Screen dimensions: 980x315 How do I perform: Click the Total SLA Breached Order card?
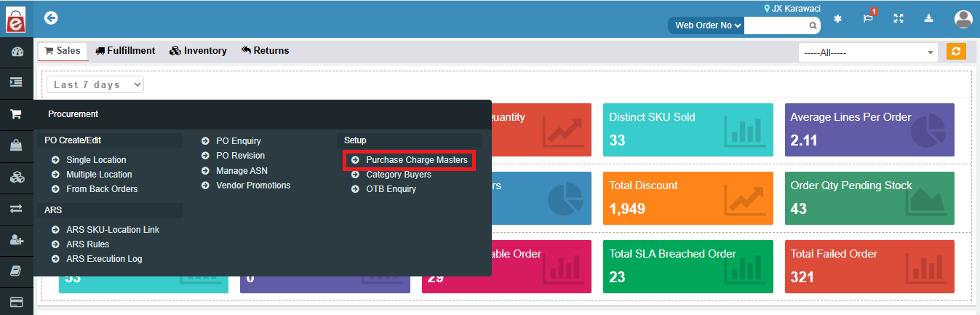point(688,267)
